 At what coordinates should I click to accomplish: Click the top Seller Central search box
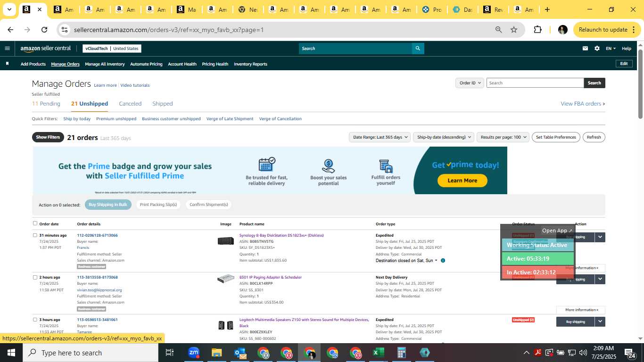355,49
